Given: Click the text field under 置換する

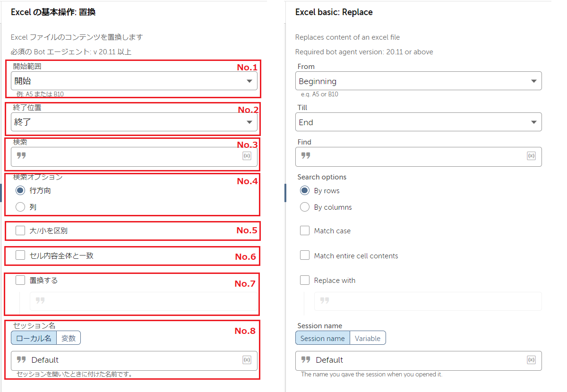Looking at the screenshot, I should (x=144, y=301).
